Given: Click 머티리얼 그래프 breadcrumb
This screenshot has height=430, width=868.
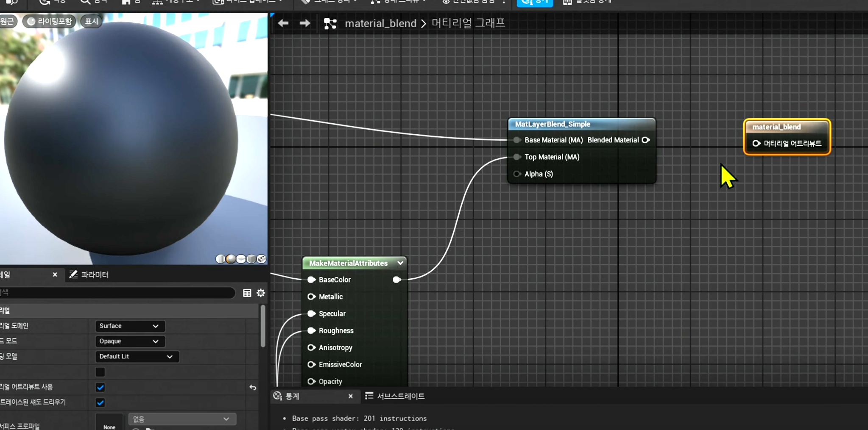Looking at the screenshot, I should tap(468, 23).
